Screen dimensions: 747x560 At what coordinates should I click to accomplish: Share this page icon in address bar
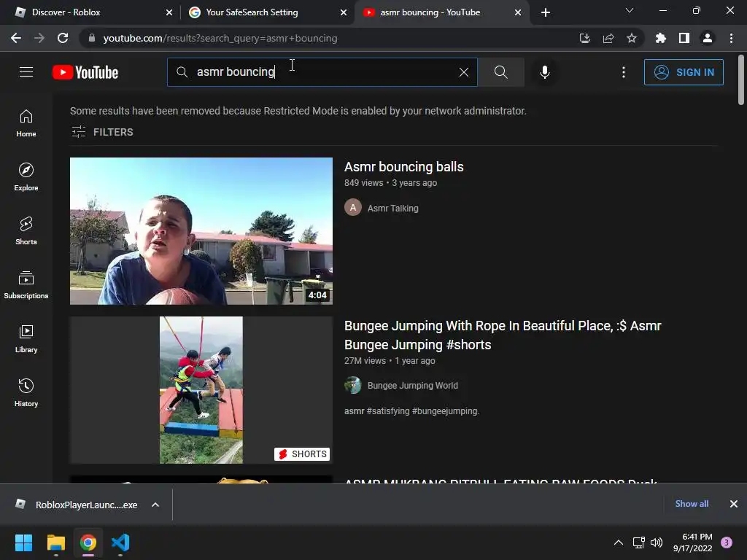608,38
